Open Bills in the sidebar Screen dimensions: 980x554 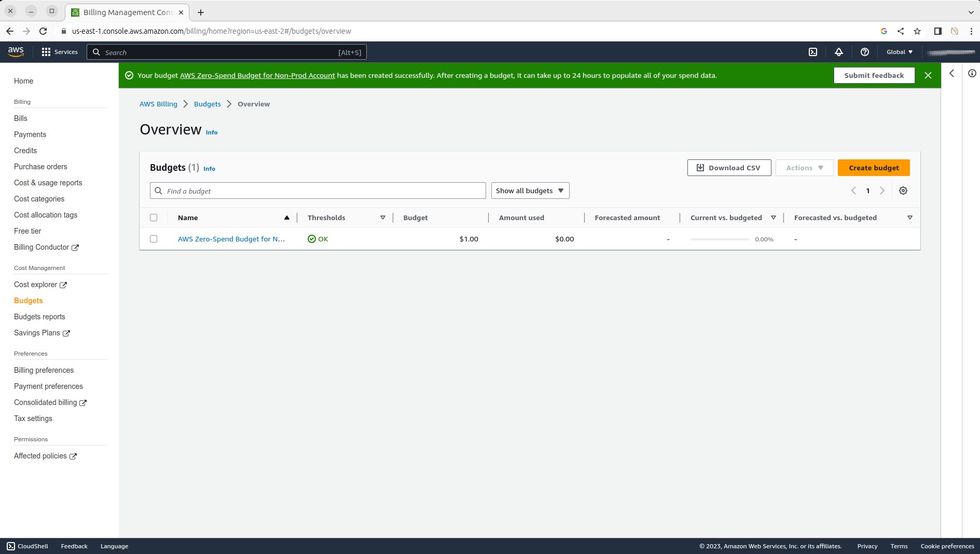click(x=21, y=118)
